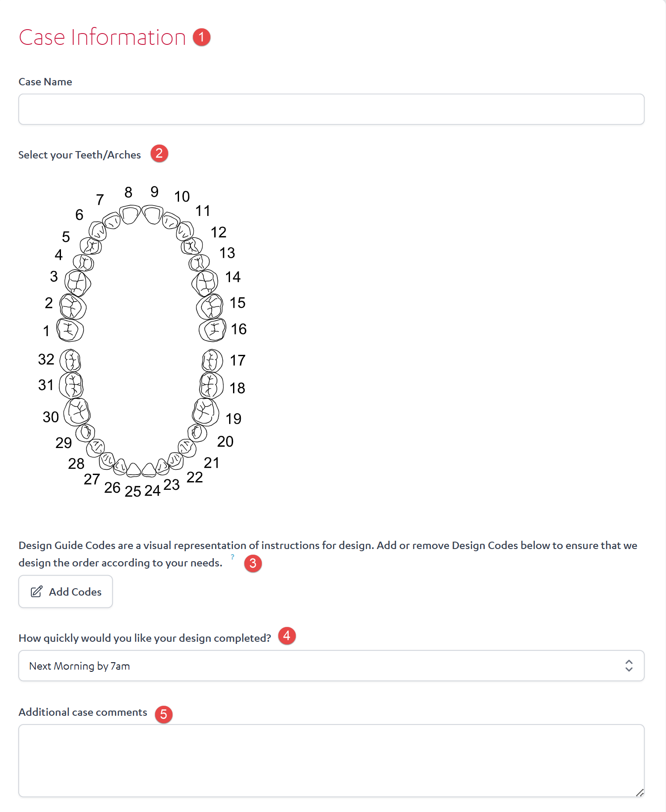Image resolution: width=666 pixels, height=812 pixels.
Task: Select lower incisor tooth 25
Action: click(133, 470)
